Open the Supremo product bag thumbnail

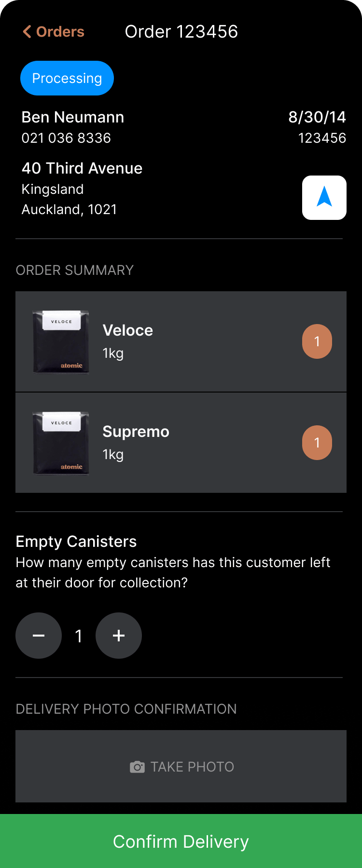click(61, 443)
